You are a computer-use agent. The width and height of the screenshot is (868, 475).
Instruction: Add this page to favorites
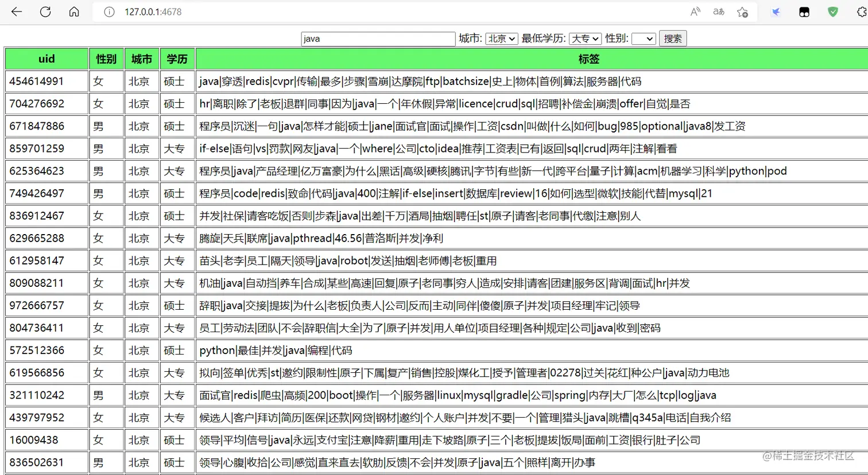pyautogui.click(x=742, y=11)
